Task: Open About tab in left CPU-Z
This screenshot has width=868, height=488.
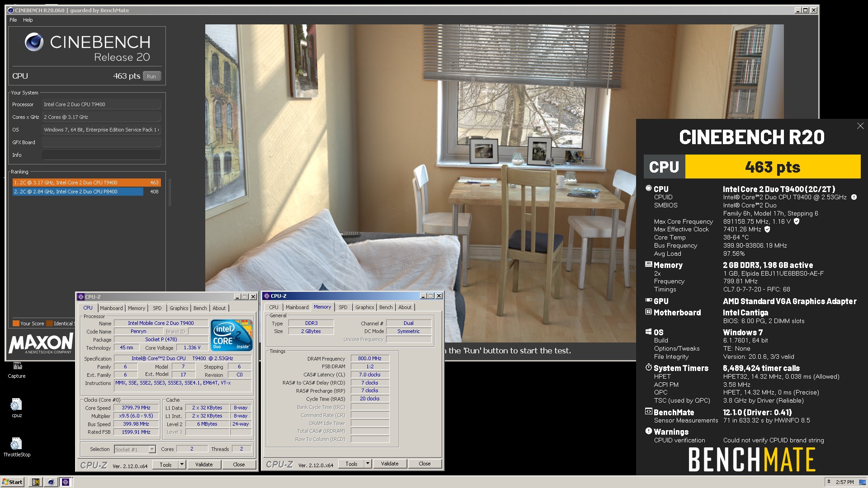Action: 219,308
